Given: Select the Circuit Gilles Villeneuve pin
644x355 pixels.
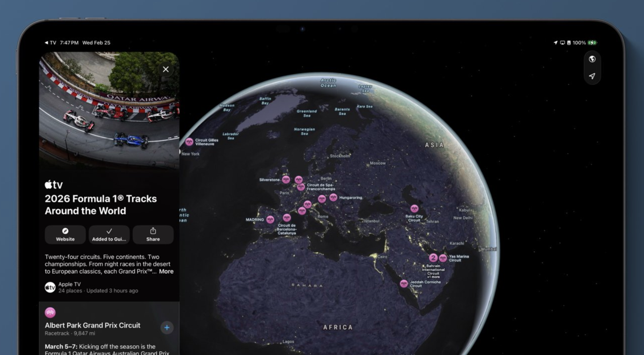Looking at the screenshot, I should 189,142.
